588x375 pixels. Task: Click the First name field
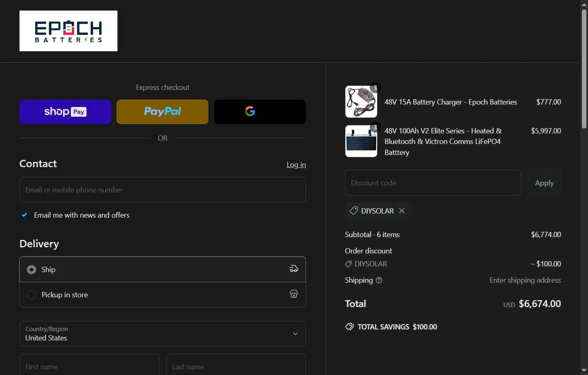pos(89,366)
